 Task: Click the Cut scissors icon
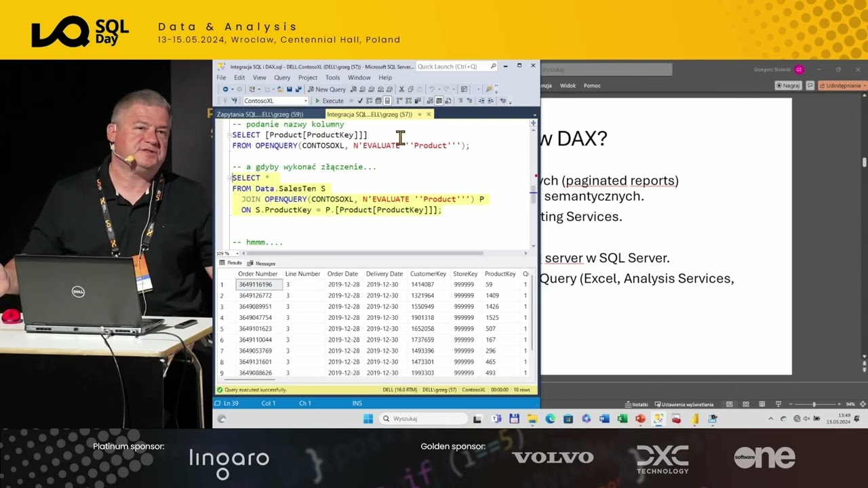pyautogui.click(x=401, y=89)
